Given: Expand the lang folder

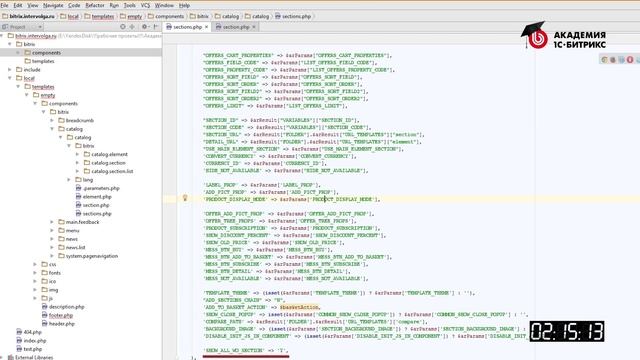Looking at the screenshot, I should [x=69, y=180].
